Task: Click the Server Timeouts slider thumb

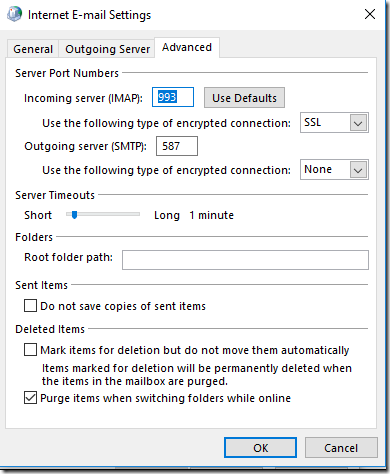Action: pyautogui.click(x=75, y=215)
